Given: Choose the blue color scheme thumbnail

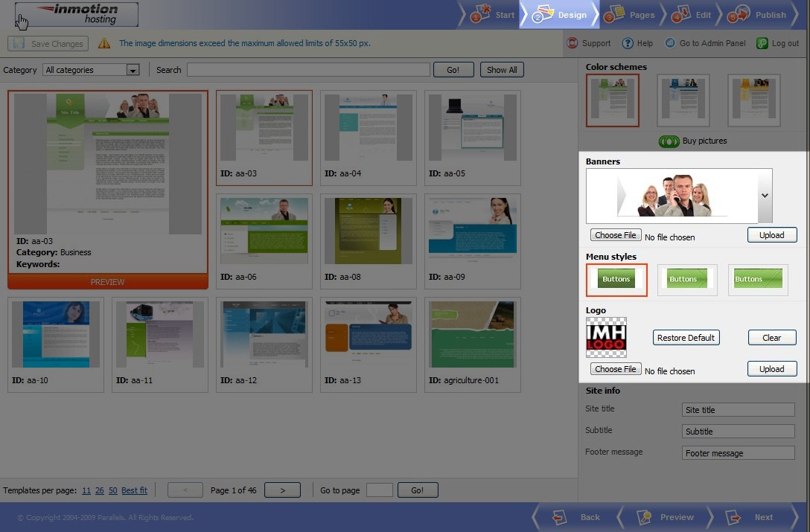Looking at the screenshot, I should [683, 100].
